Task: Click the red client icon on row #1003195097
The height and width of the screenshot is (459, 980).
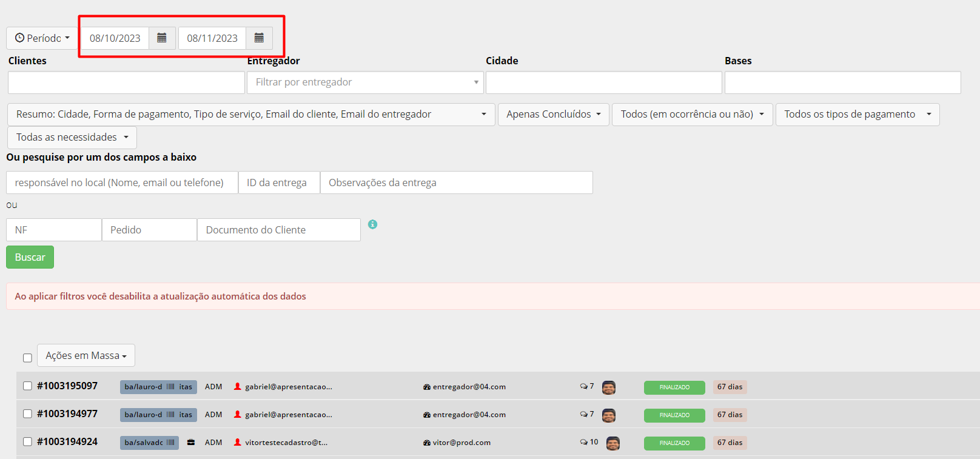Action: point(238,386)
